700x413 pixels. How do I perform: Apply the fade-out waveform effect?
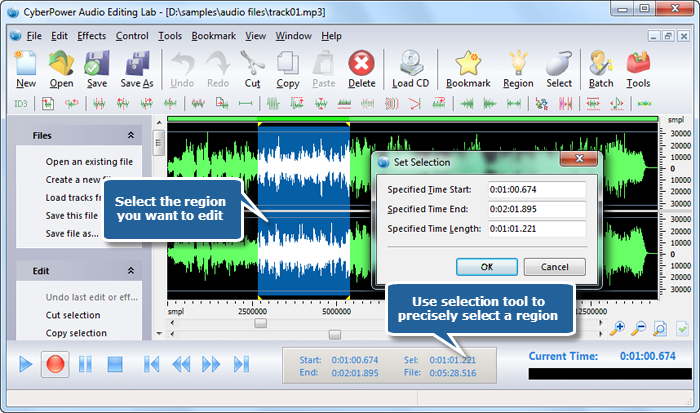490,104
